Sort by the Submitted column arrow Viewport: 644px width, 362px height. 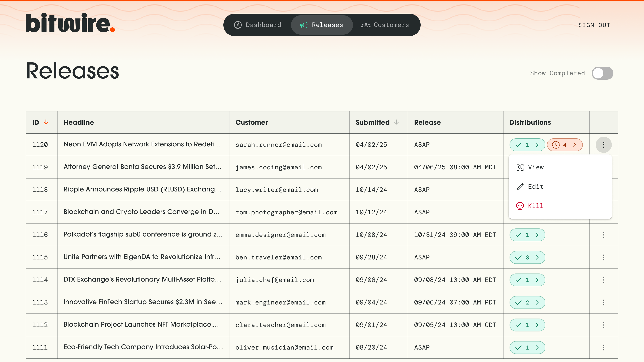pos(396,122)
